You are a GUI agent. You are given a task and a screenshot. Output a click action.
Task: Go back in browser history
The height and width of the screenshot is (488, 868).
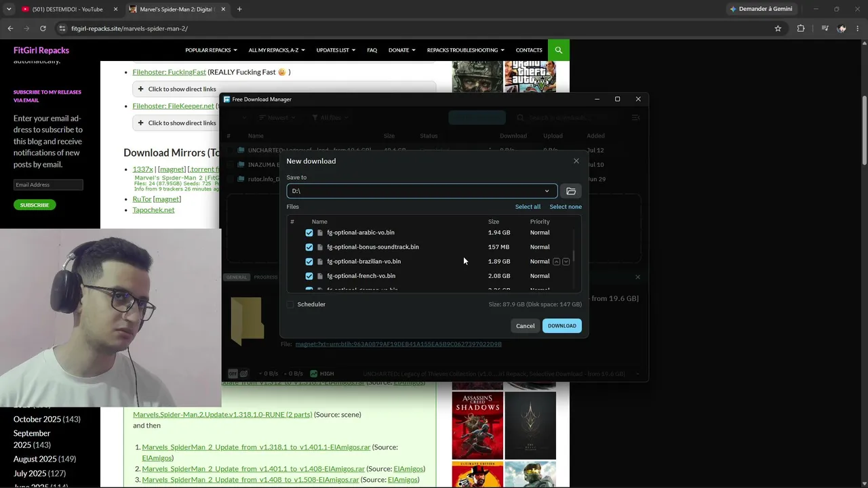click(10, 28)
